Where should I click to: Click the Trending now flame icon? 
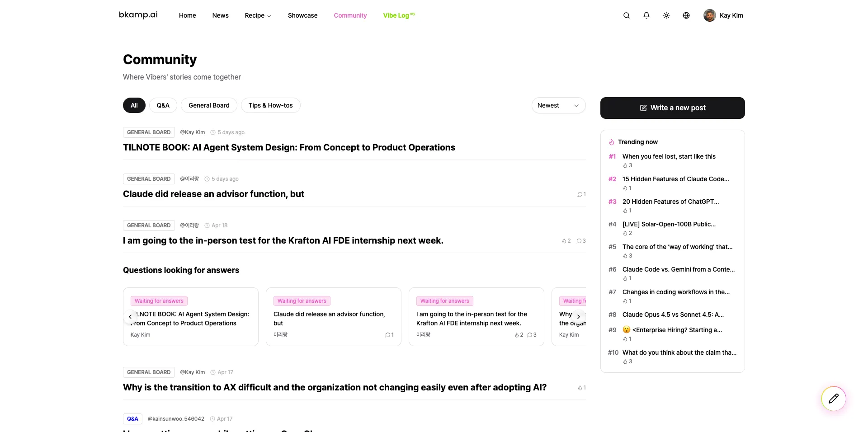611,142
